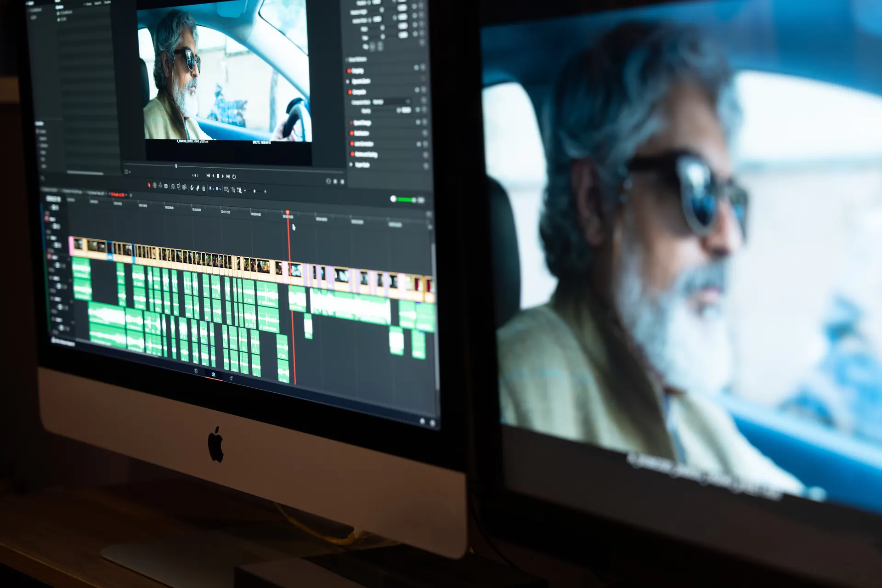Activate the Dynamic Trim Mode tool
Image resolution: width=882 pixels, height=588 pixels.
[160, 186]
